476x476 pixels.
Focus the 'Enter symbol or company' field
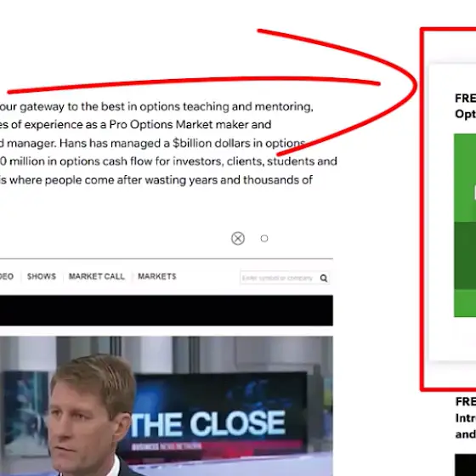pyautogui.click(x=278, y=278)
